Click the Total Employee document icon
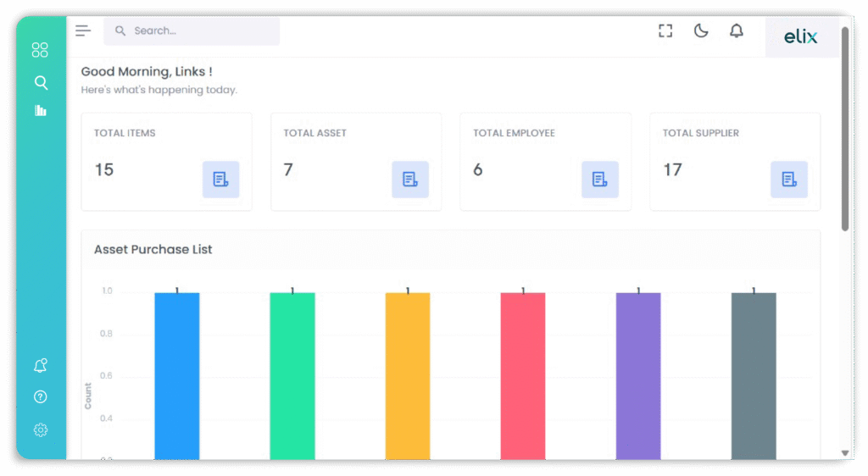This screenshot has height=476, width=868. [x=599, y=180]
